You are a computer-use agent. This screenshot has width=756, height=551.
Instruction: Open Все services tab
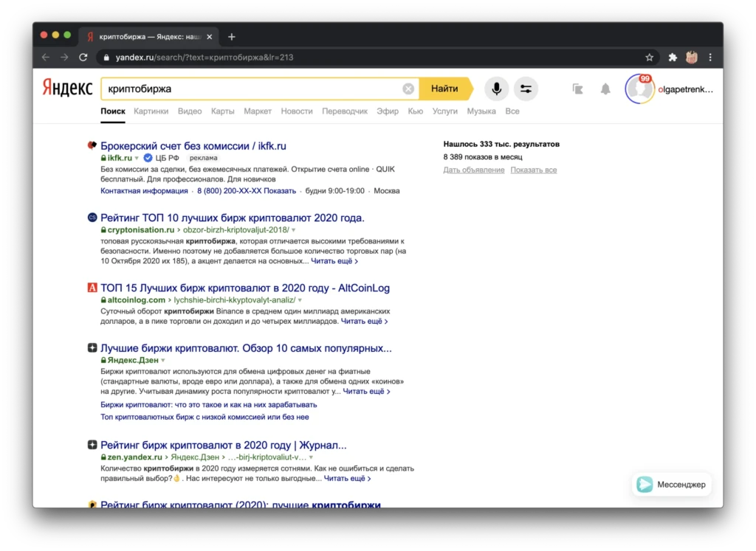512,111
